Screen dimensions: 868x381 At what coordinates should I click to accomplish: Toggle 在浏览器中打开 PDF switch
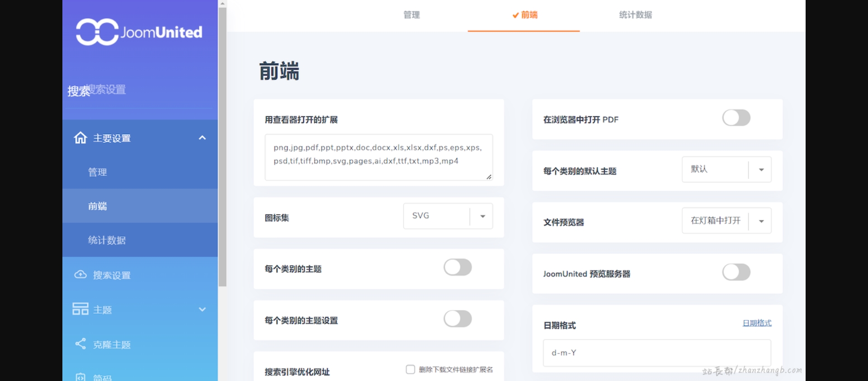[736, 118]
